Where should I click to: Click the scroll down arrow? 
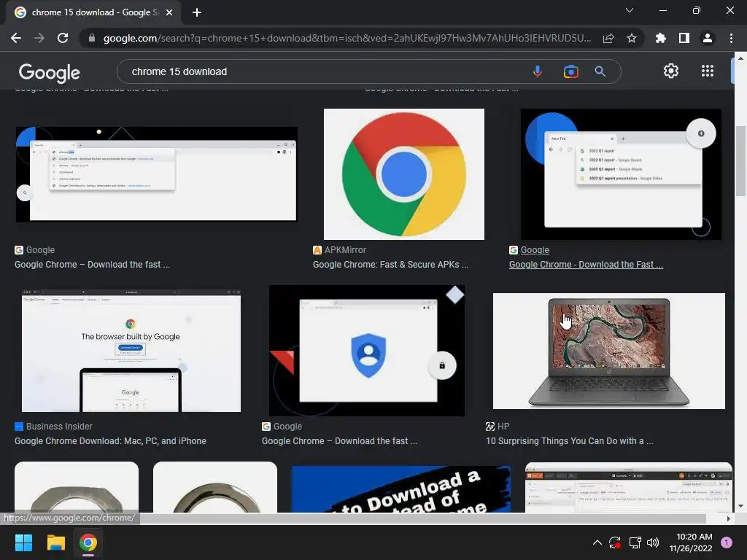coord(740,506)
